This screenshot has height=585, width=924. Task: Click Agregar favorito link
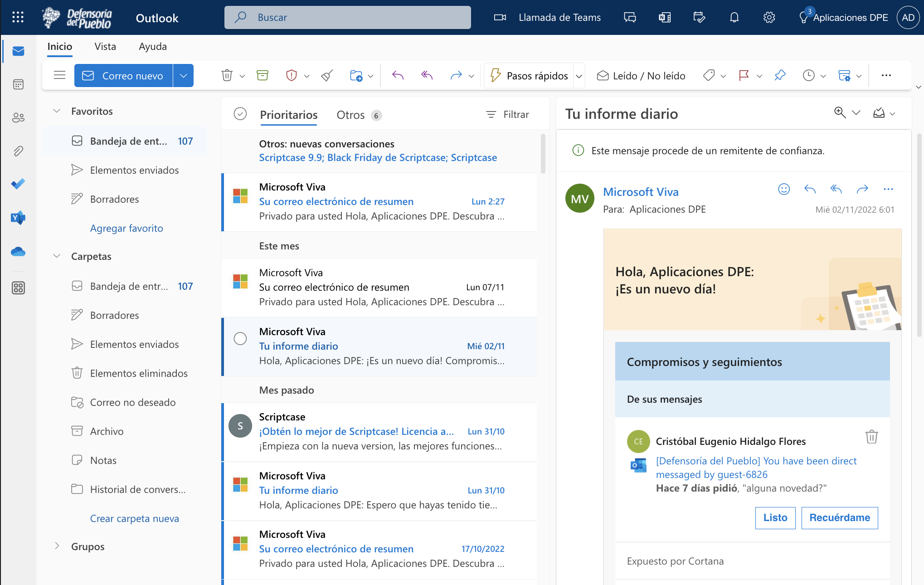click(126, 228)
